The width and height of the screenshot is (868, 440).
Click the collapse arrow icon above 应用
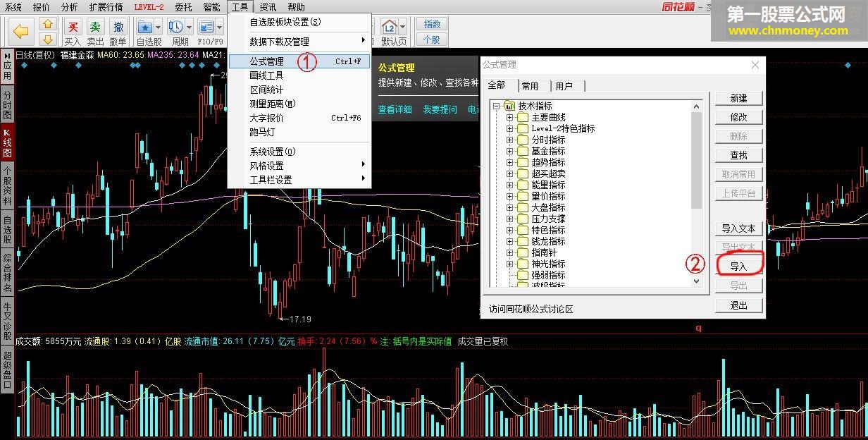point(7,55)
